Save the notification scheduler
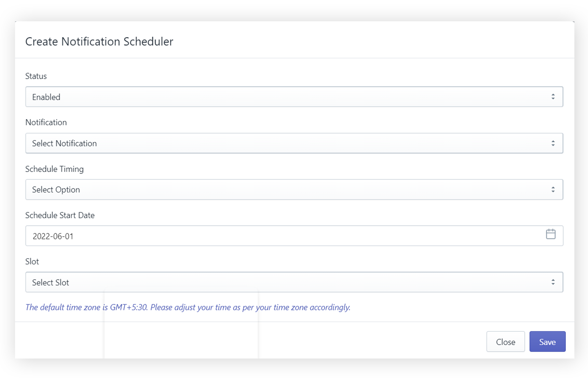The image size is (588, 378). (x=547, y=342)
